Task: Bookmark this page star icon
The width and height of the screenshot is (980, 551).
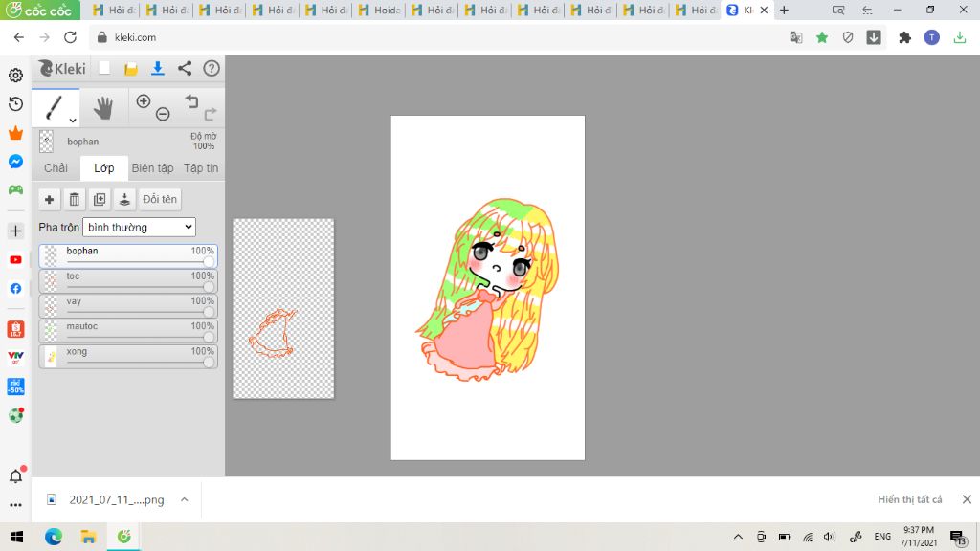Action: 822,37
